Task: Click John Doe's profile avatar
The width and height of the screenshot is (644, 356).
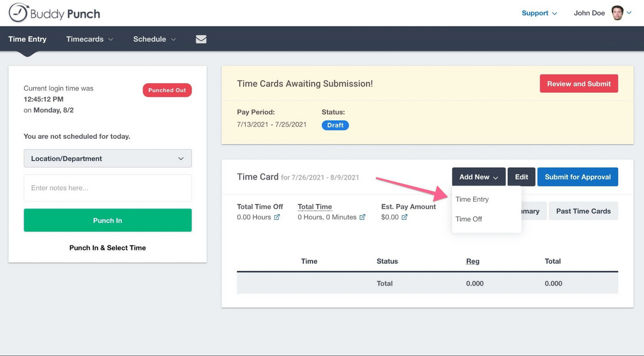Action: (x=617, y=13)
